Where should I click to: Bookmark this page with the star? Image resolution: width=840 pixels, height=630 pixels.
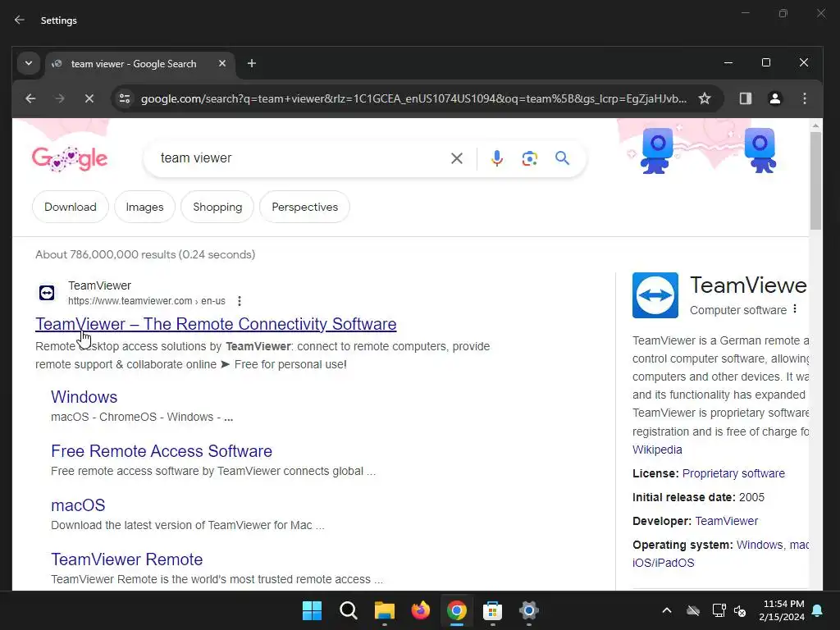pos(705,98)
